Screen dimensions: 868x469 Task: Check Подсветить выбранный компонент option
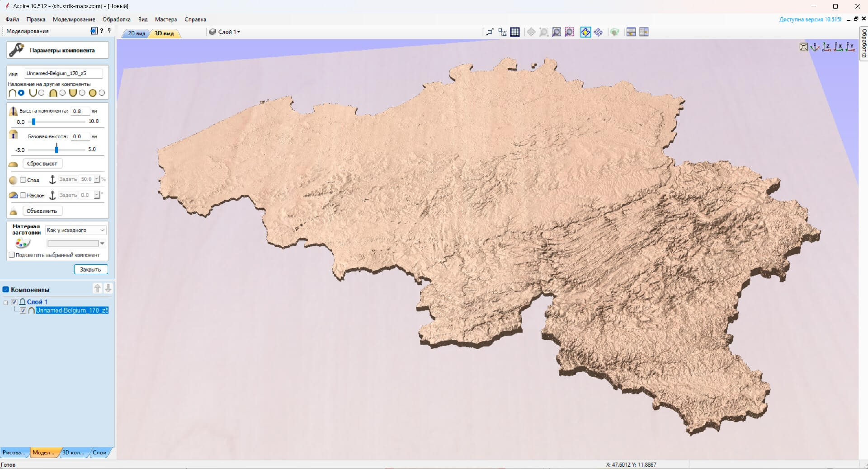(x=12, y=255)
